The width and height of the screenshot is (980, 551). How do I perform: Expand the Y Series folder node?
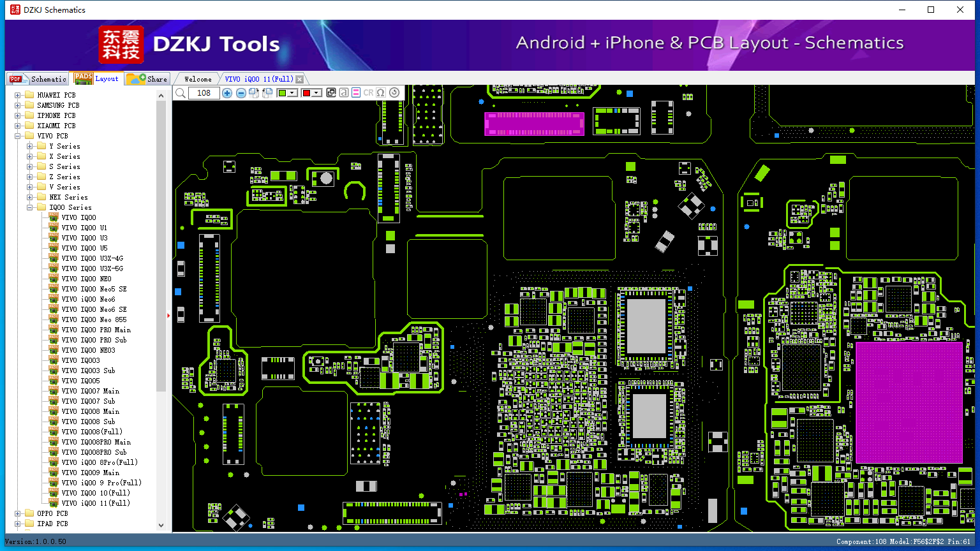pyautogui.click(x=30, y=146)
